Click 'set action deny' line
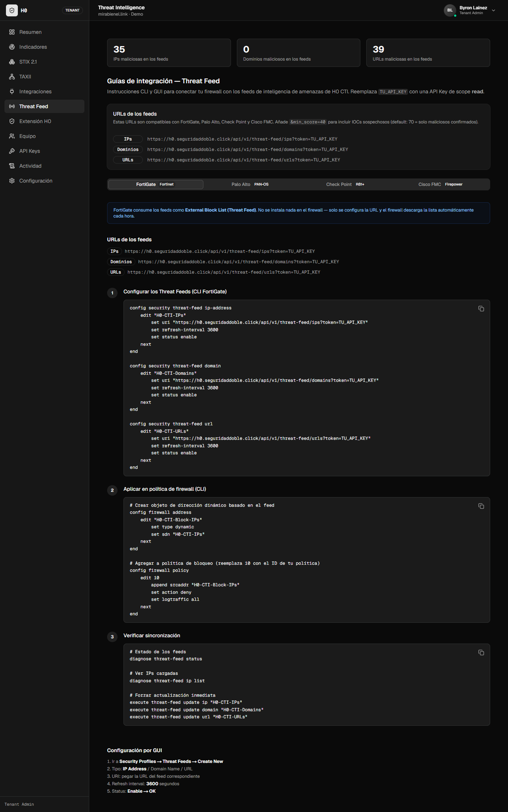 click(x=171, y=592)
